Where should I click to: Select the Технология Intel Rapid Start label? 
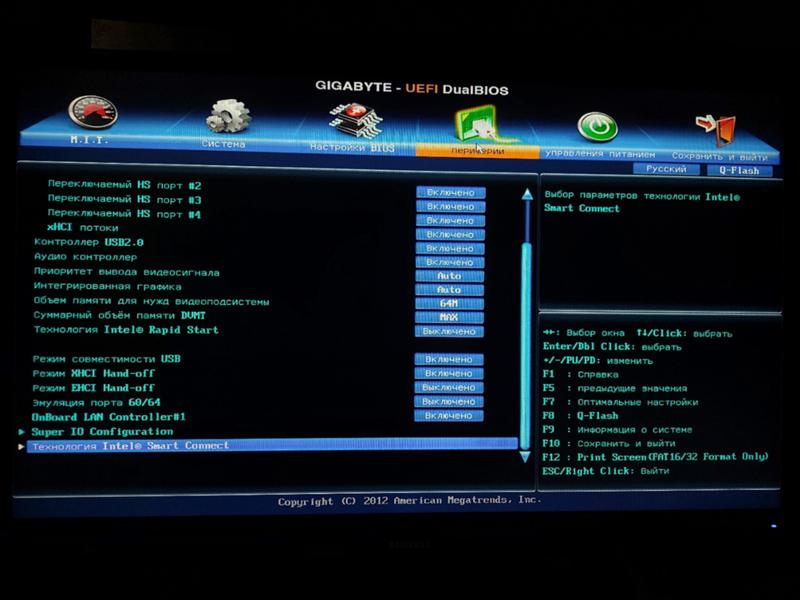tap(126, 330)
